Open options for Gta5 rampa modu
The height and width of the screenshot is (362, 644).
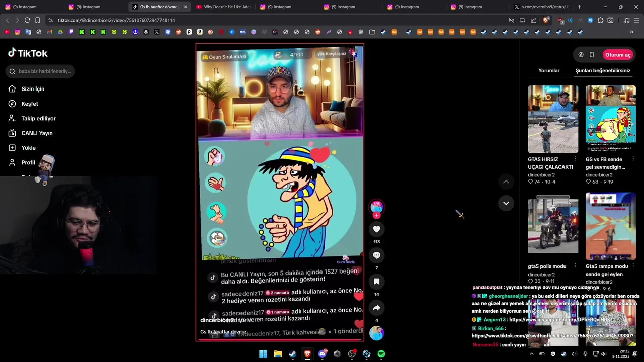click(x=633, y=266)
